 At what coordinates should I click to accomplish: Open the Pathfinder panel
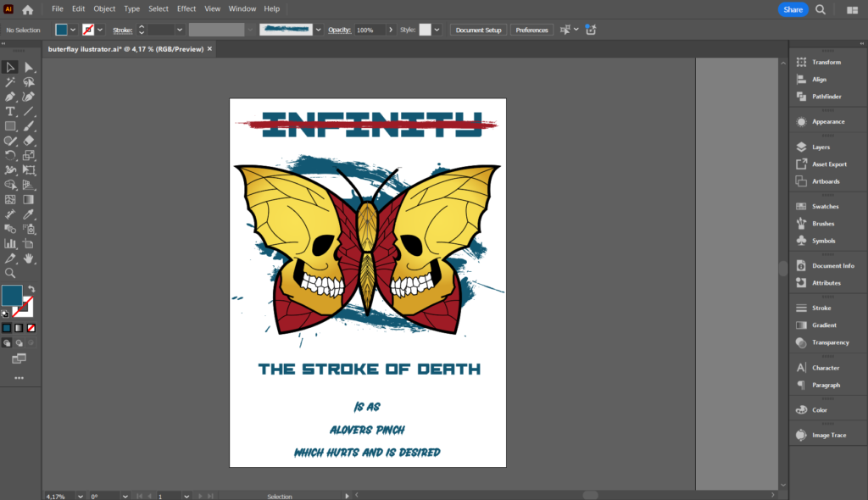(x=826, y=97)
